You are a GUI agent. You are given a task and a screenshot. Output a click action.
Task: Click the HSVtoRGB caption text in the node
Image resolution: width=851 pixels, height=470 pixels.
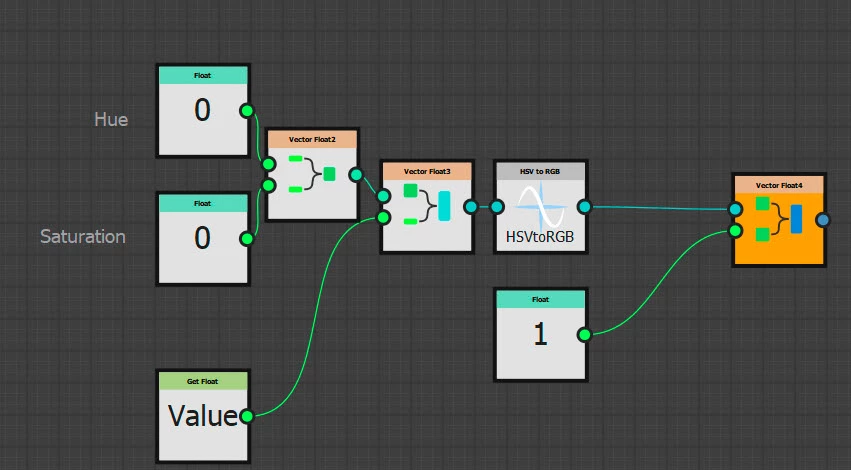click(540, 237)
